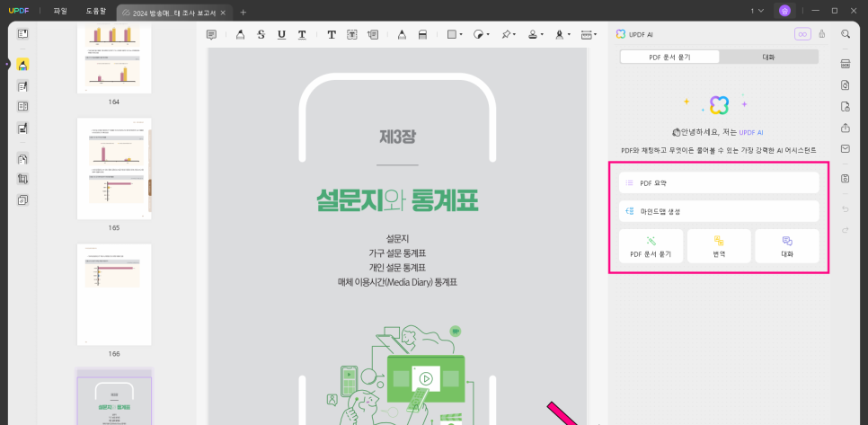Select the Eraser tool
The height and width of the screenshot is (425, 868).
[422, 35]
